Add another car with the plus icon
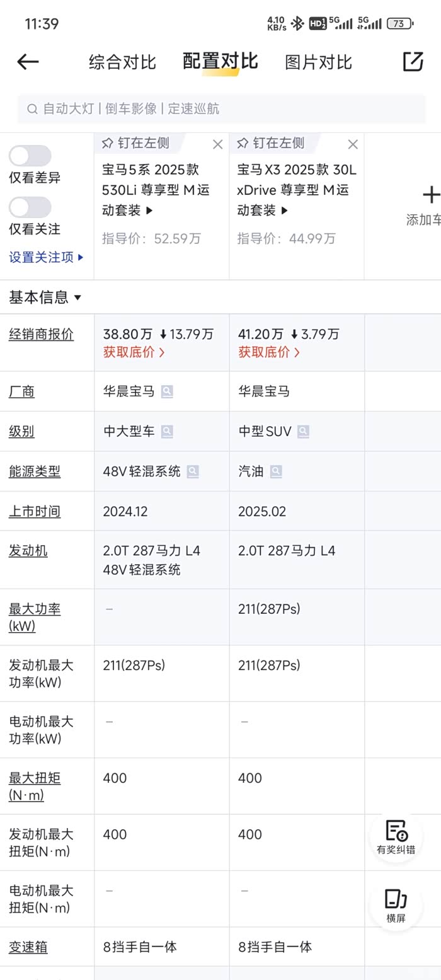 [x=430, y=195]
